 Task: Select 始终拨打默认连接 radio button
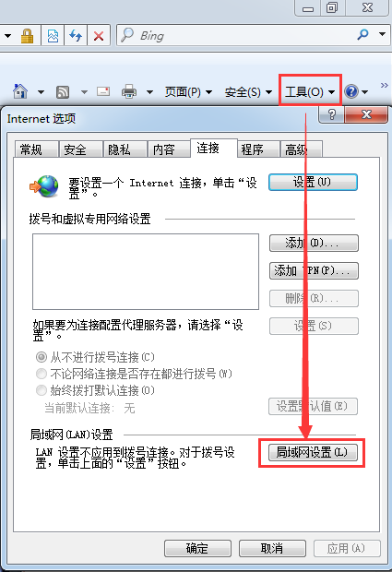(x=42, y=390)
